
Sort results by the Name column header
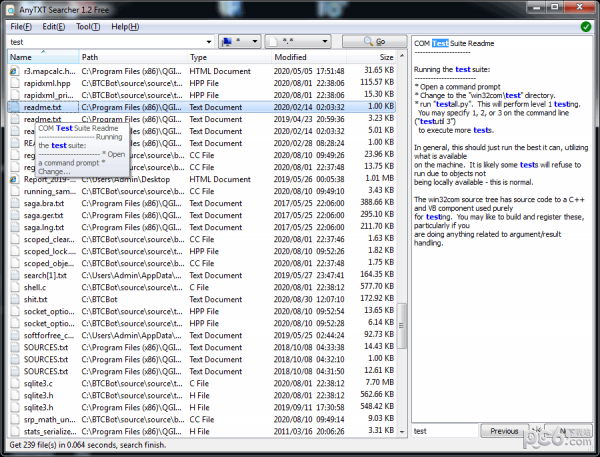tap(43, 57)
